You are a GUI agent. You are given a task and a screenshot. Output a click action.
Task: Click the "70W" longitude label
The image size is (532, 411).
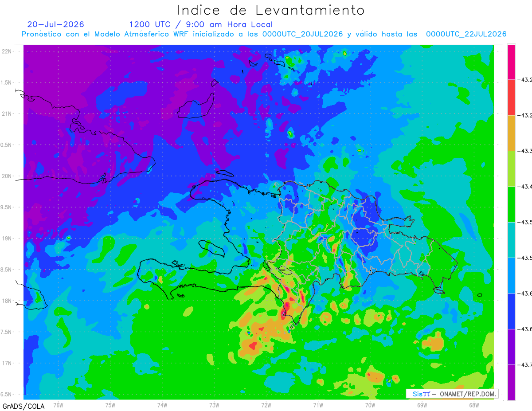coord(370,404)
